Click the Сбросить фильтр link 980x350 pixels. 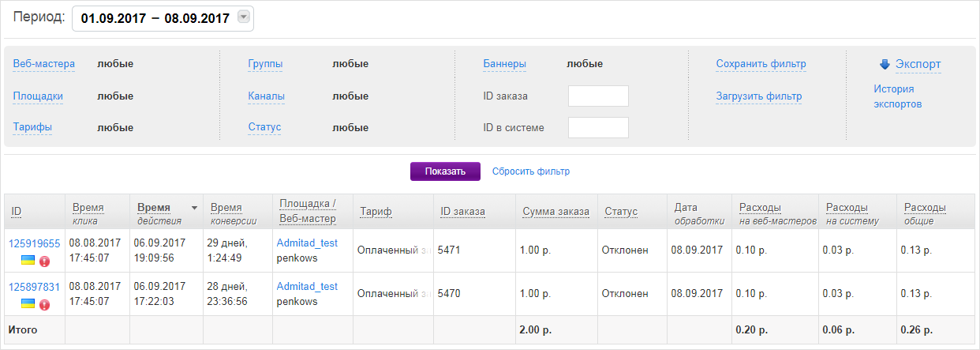(530, 171)
